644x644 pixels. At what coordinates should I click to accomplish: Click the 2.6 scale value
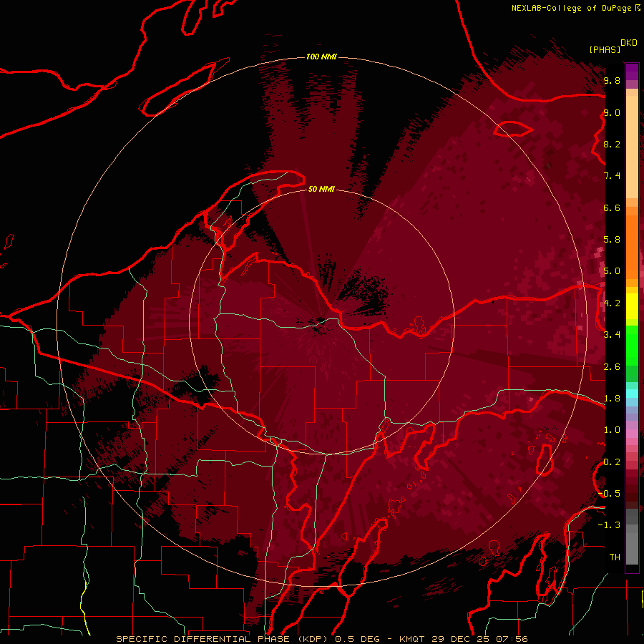tap(612, 366)
